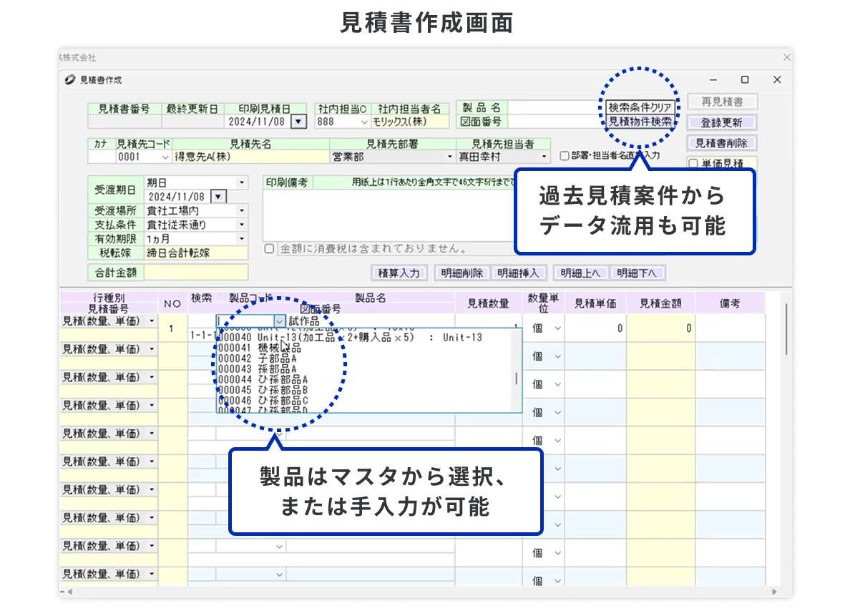Image resolution: width=850 pixels, height=616 pixels.
Task: Click the row 1 見積単価 cell
Action: tap(595, 328)
